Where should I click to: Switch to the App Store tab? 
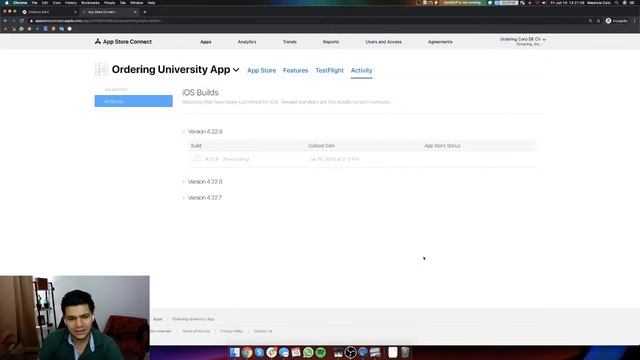pyautogui.click(x=262, y=71)
